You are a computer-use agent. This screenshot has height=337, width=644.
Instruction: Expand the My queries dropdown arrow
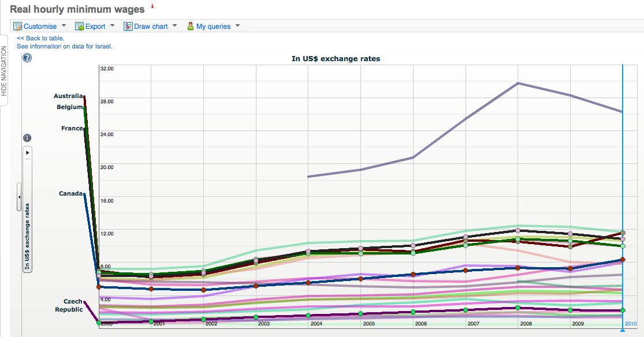(237, 25)
